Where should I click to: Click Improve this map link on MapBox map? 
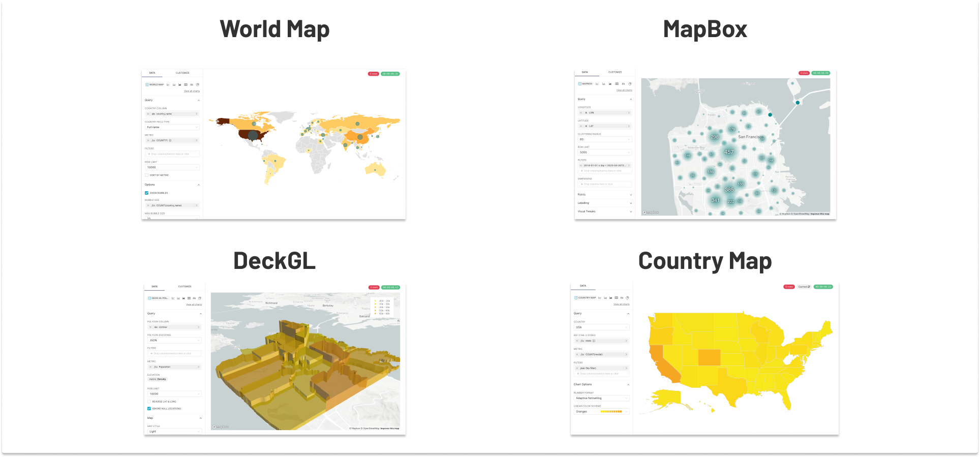coord(820,214)
